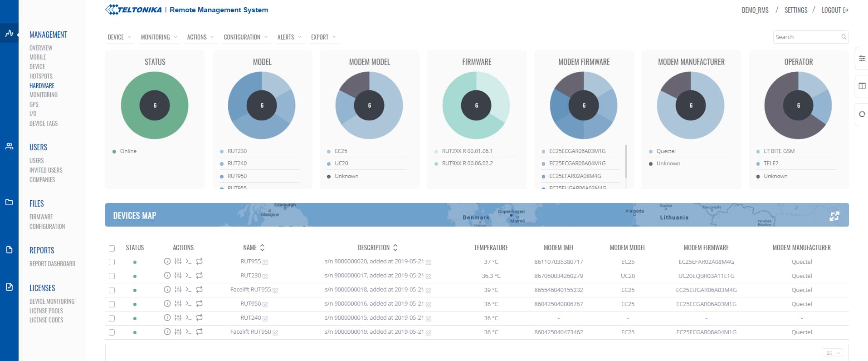Image resolution: width=868 pixels, height=361 pixels.
Task: Click into the Search field
Action: click(x=806, y=37)
